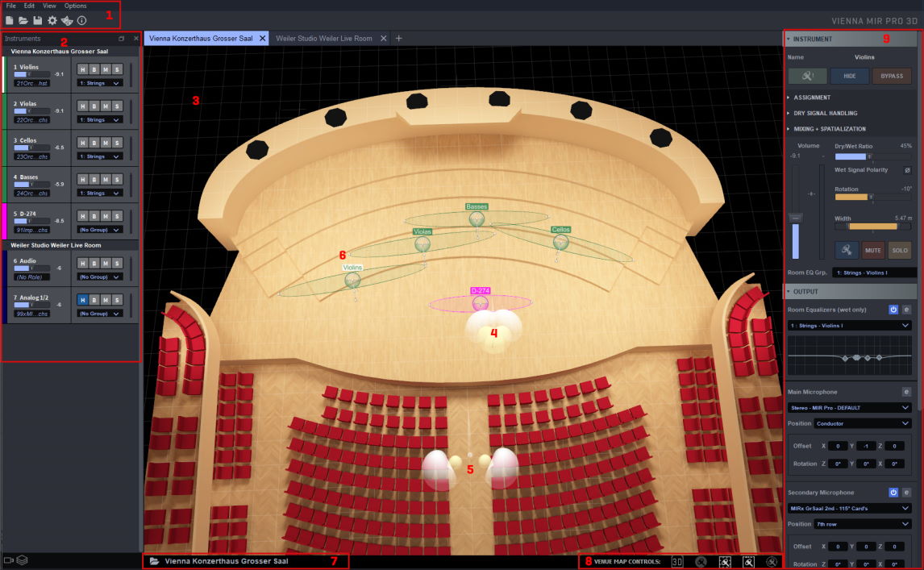This screenshot has height=570, width=924.
Task: Click the layers stack icon at bottom left
Action: [x=23, y=560]
